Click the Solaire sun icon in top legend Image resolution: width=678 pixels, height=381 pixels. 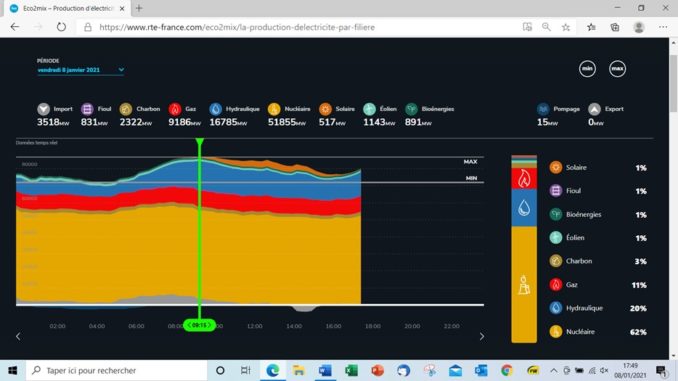tap(325, 109)
